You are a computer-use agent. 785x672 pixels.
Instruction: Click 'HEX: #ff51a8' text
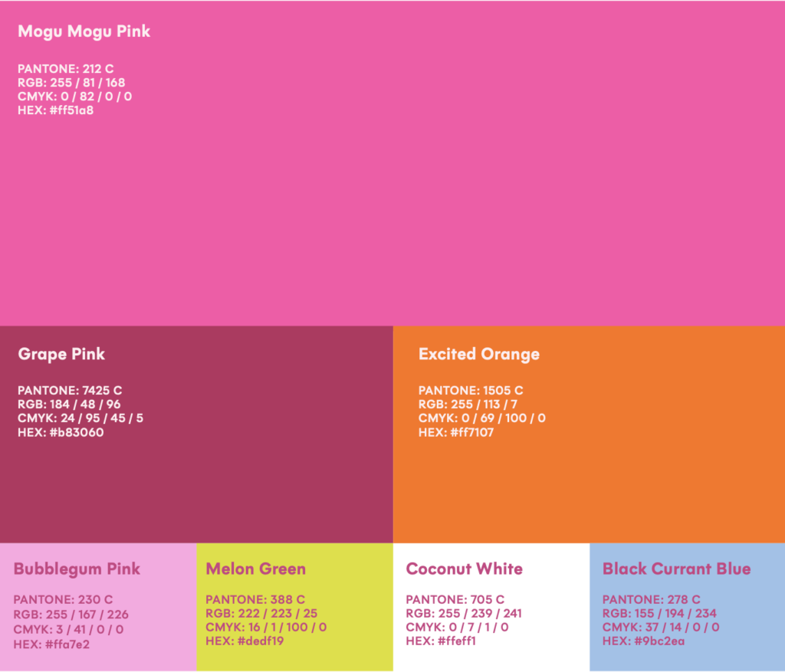click(55, 110)
